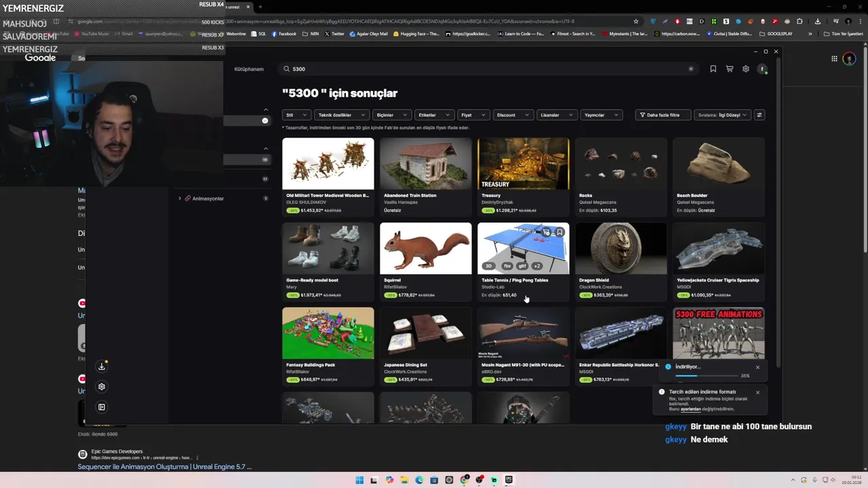Image resolution: width=868 pixels, height=488 pixels.
Task: Click the ayarlardan link in download format popup
Action: pos(690,409)
